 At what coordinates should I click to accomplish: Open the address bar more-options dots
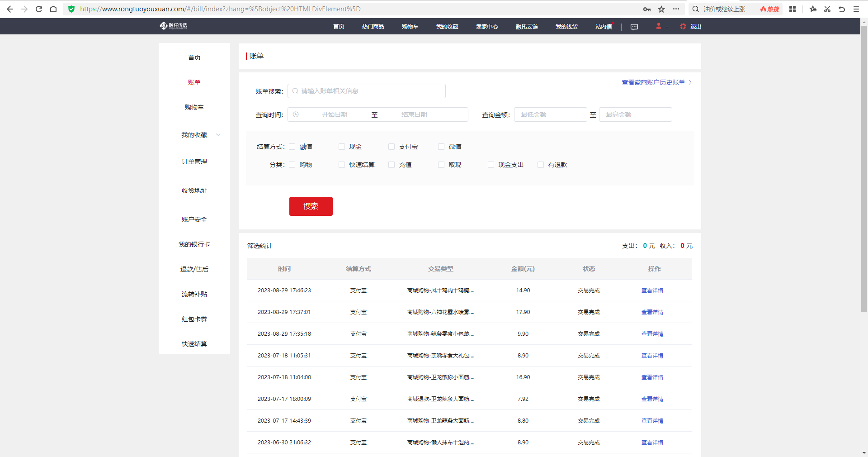pyautogui.click(x=676, y=9)
